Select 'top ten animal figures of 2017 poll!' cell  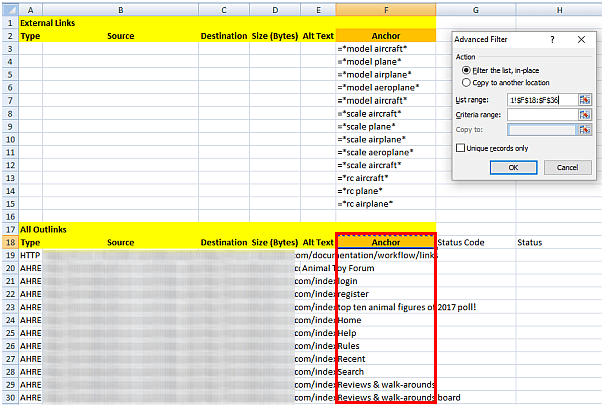[x=386, y=307]
